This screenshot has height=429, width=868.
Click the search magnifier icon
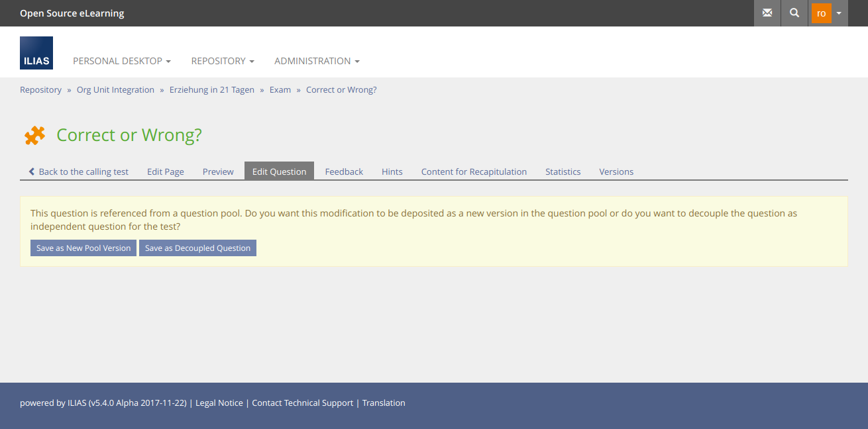794,13
